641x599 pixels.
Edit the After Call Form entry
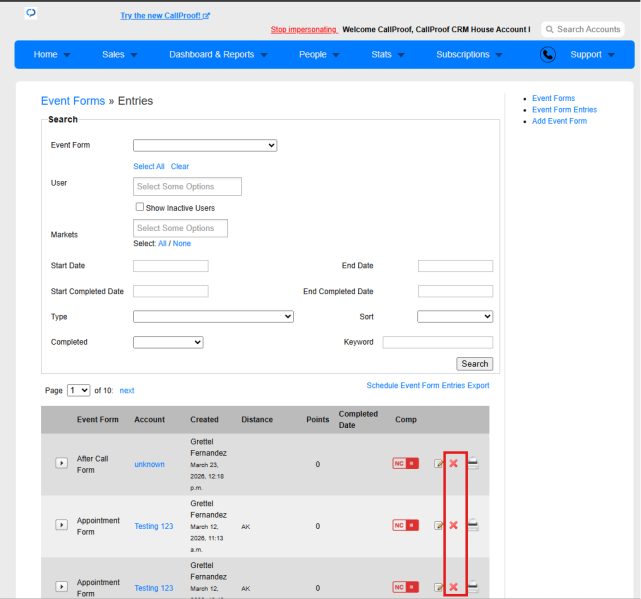point(438,463)
